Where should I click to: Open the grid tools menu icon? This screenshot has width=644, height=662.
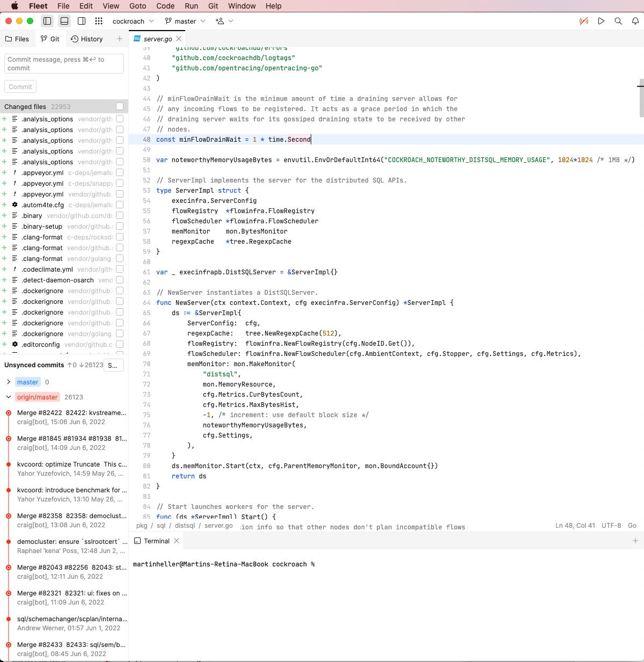99,21
